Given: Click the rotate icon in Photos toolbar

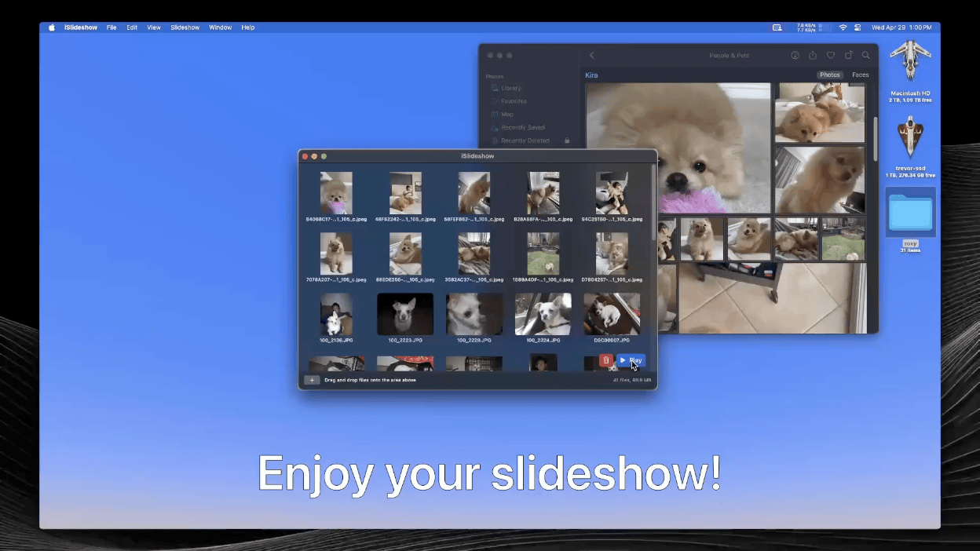Looking at the screenshot, I should point(849,56).
